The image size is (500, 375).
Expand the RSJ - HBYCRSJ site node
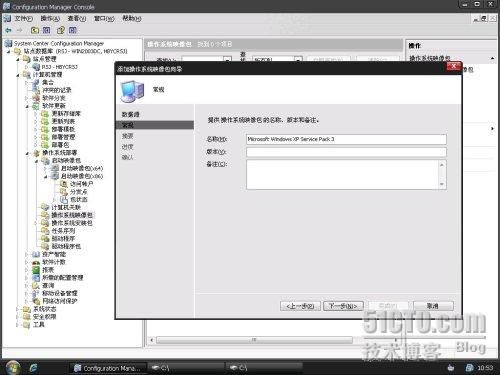[27, 67]
